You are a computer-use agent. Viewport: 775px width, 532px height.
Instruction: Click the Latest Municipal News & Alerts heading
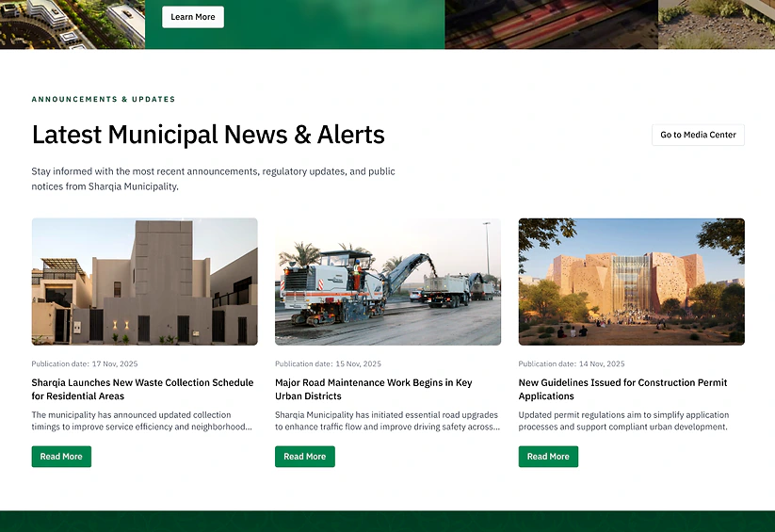point(208,135)
